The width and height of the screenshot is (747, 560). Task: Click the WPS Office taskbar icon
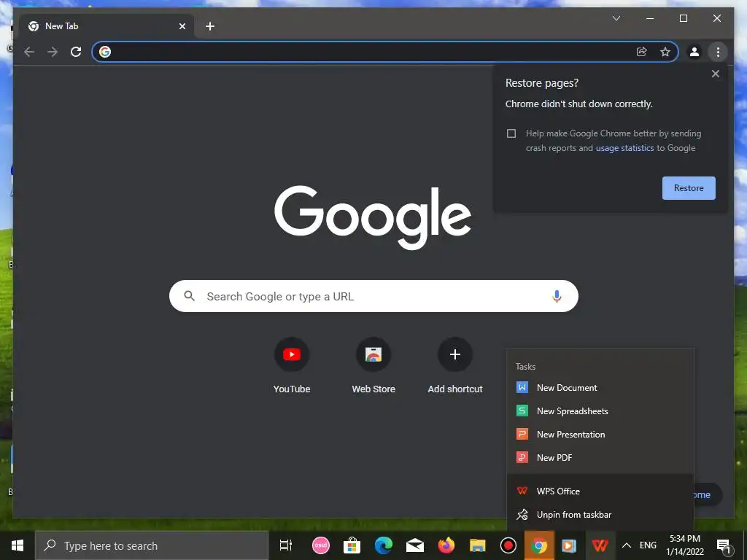pyautogui.click(x=600, y=545)
